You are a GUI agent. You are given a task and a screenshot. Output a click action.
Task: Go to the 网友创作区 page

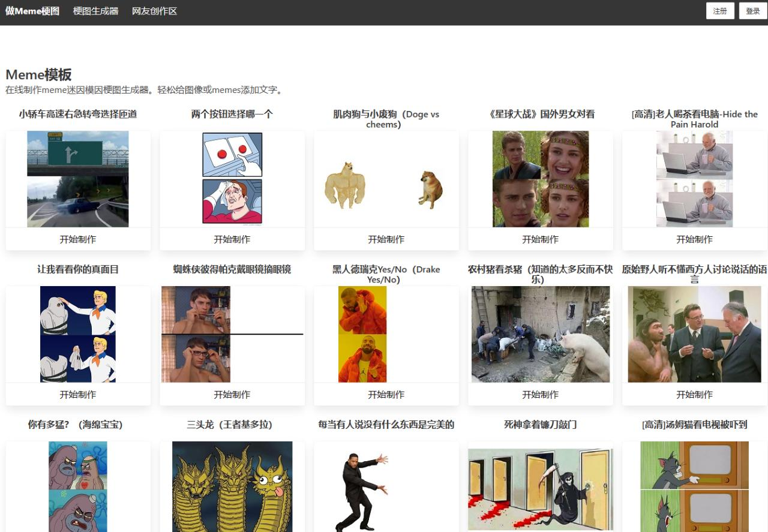pos(155,11)
